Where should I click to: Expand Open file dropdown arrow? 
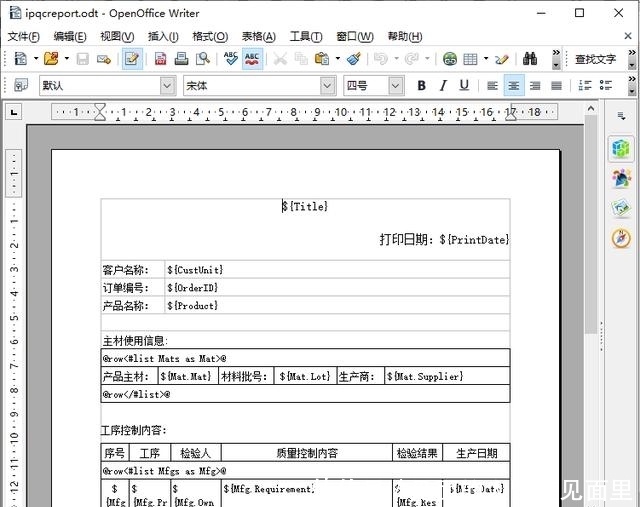click(67, 59)
